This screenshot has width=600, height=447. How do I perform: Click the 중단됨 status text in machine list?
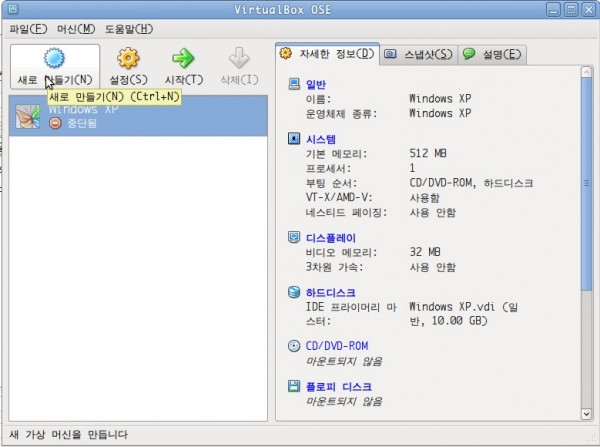(x=82, y=123)
